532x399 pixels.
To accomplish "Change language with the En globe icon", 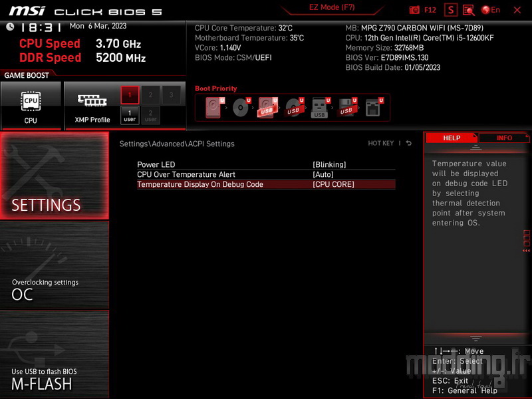I will pos(491,10).
